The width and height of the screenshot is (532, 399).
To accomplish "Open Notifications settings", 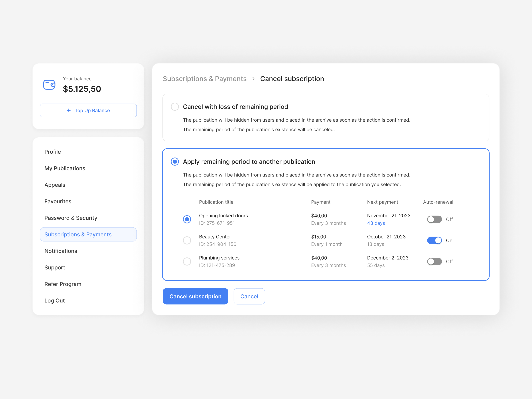I will click(61, 251).
